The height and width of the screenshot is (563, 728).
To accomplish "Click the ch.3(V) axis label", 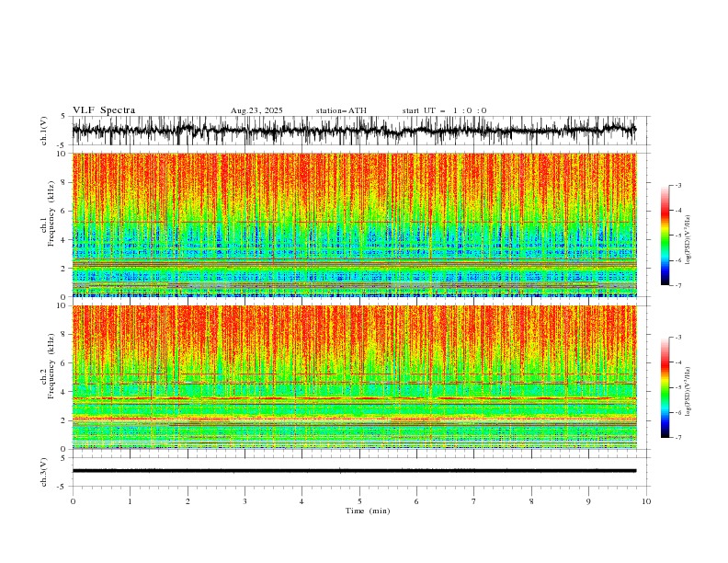I will (44, 472).
